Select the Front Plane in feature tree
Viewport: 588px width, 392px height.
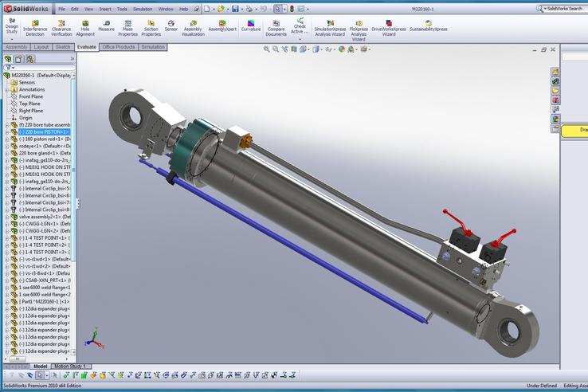coord(30,96)
